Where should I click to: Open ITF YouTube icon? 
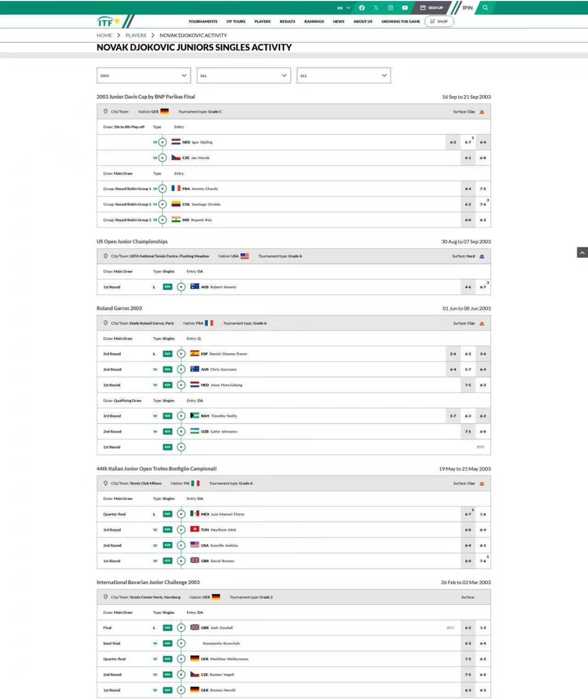(x=405, y=8)
